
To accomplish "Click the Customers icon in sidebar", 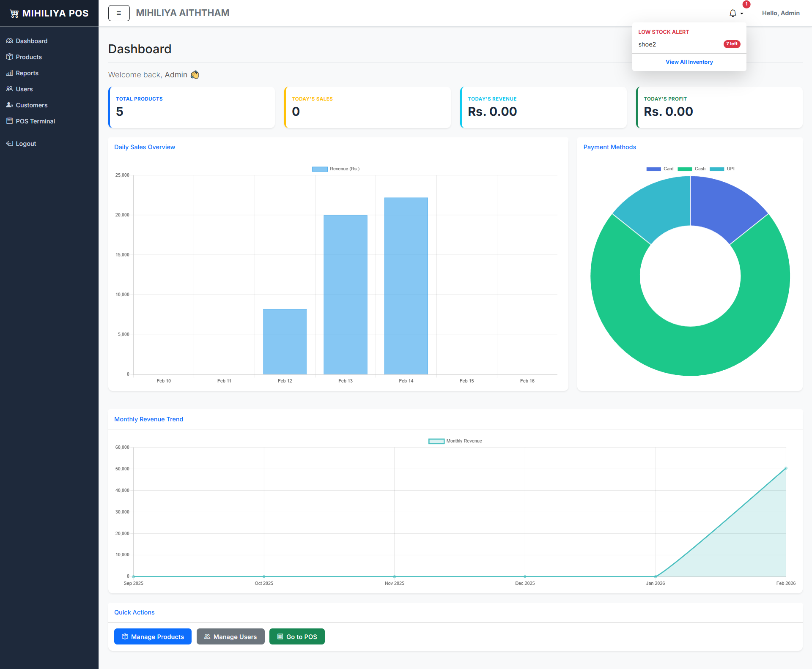I will click(9, 105).
